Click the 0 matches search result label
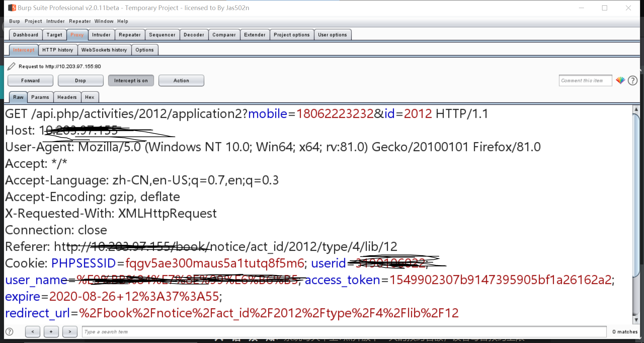The image size is (644, 343). (x=625, y=332)
